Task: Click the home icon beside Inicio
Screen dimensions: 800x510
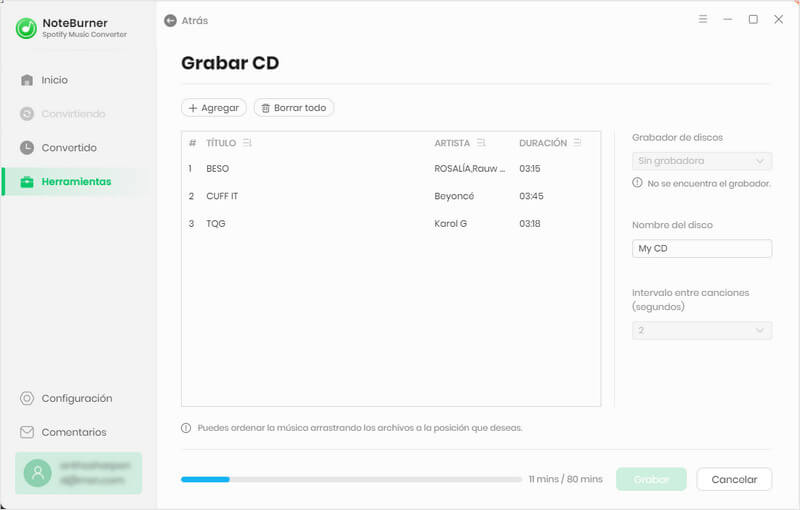Action: click(x=27, y=80)
